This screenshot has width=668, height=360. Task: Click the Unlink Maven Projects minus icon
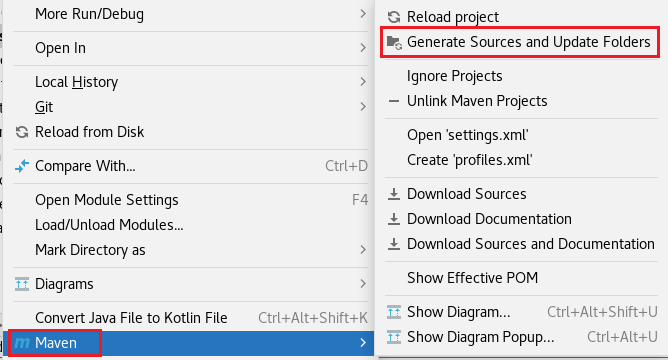394,101
